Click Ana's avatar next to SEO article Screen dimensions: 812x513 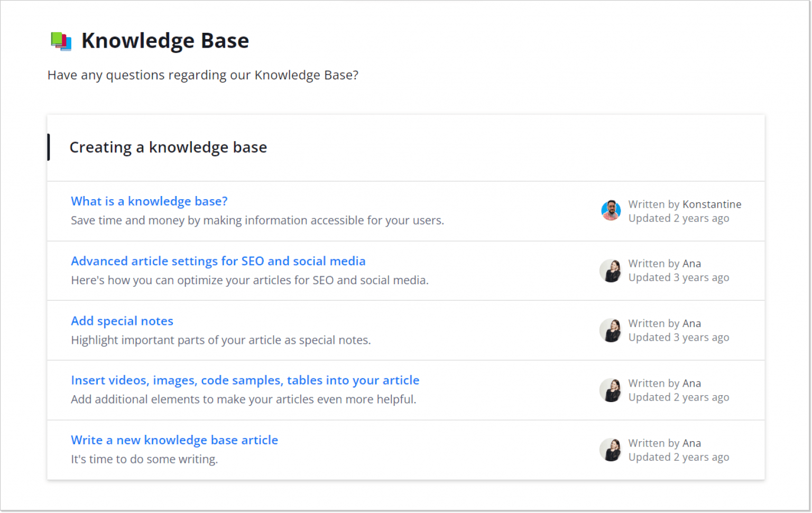[611, 271]
